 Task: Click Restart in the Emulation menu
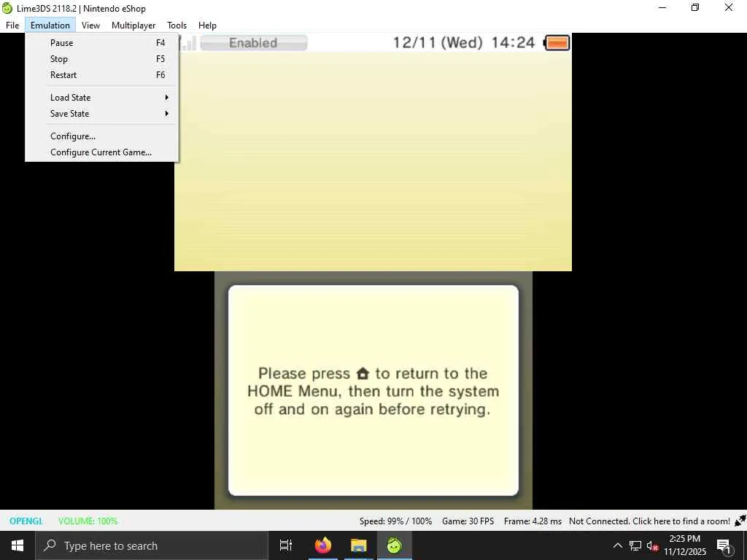tap(102, 75)
